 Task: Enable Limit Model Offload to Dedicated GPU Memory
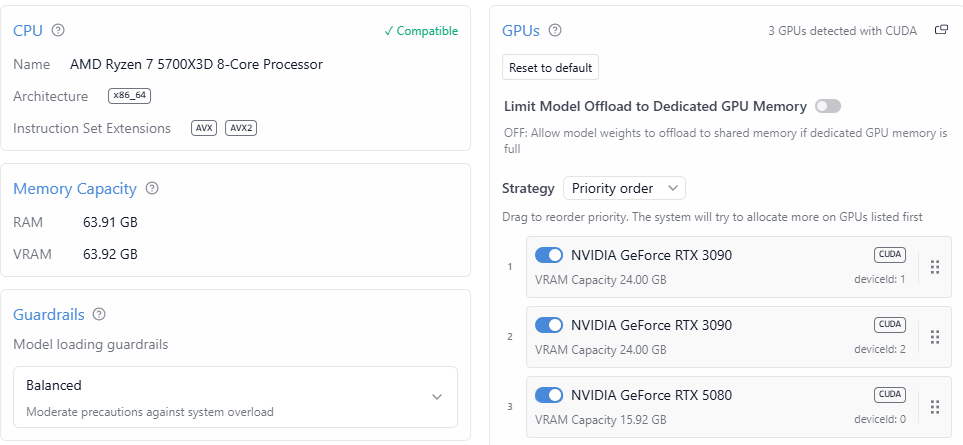click(x=828, y=106)
